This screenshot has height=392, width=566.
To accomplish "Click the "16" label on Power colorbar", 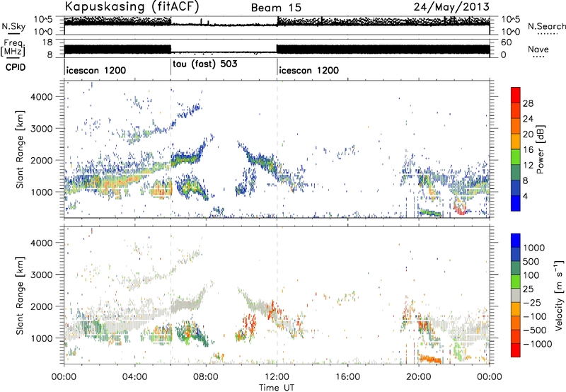I will [x=528, y=150].
